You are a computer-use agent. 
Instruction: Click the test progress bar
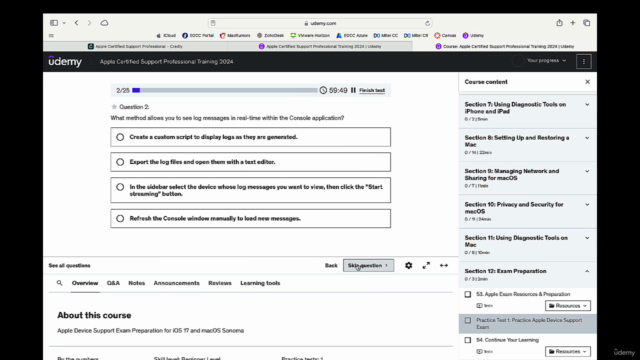pos(224,90)
